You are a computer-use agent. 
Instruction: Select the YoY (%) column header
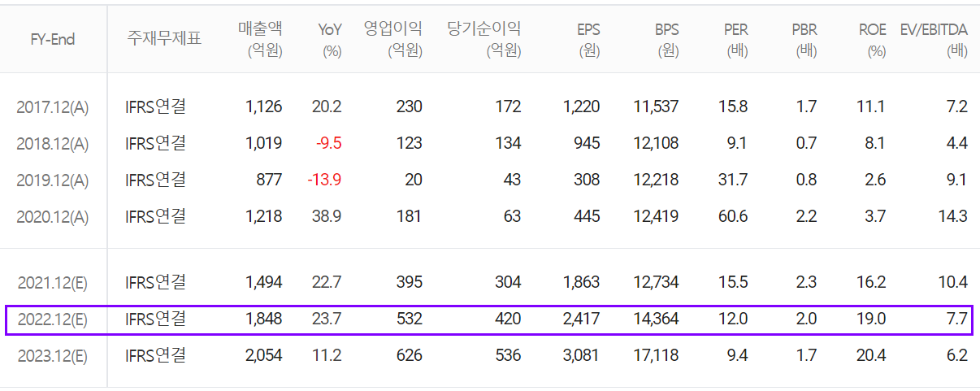pos(330,40)
